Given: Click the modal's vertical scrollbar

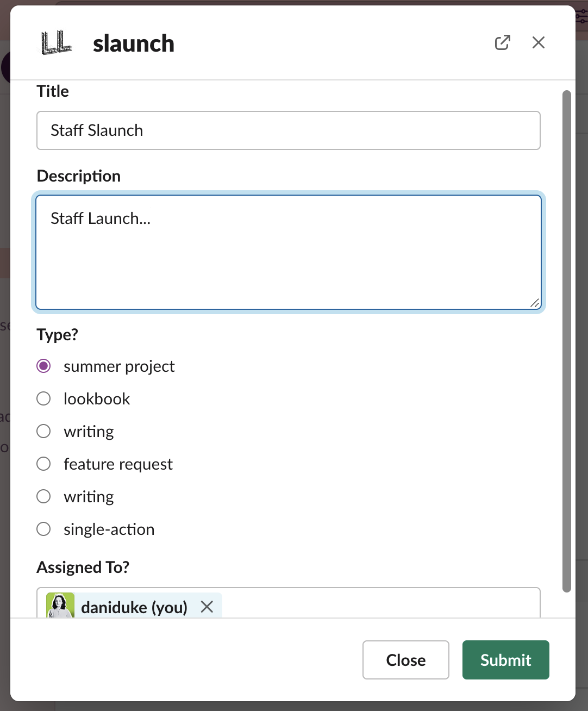Looking at the screenshot, I should point(567,341).
